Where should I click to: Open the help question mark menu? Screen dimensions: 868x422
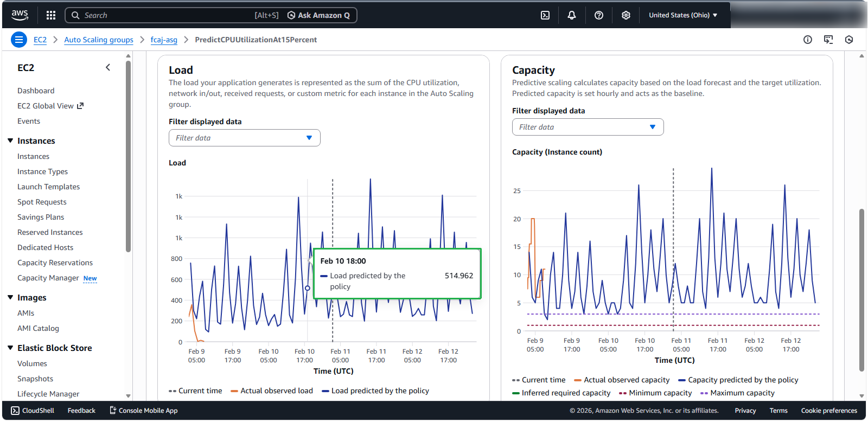599,15
